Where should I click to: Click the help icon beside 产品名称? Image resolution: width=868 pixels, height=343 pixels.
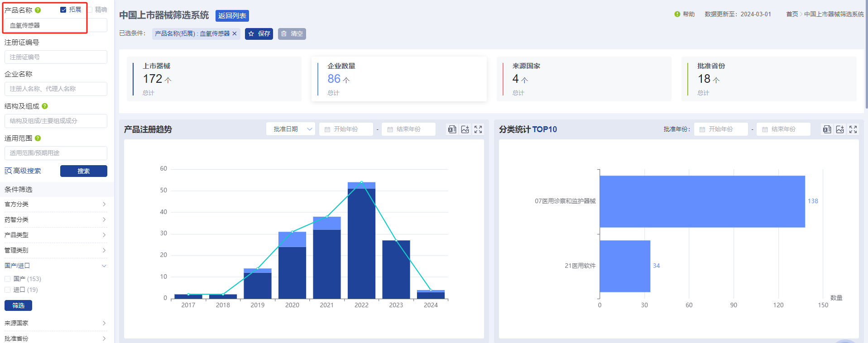coord(38,10)
